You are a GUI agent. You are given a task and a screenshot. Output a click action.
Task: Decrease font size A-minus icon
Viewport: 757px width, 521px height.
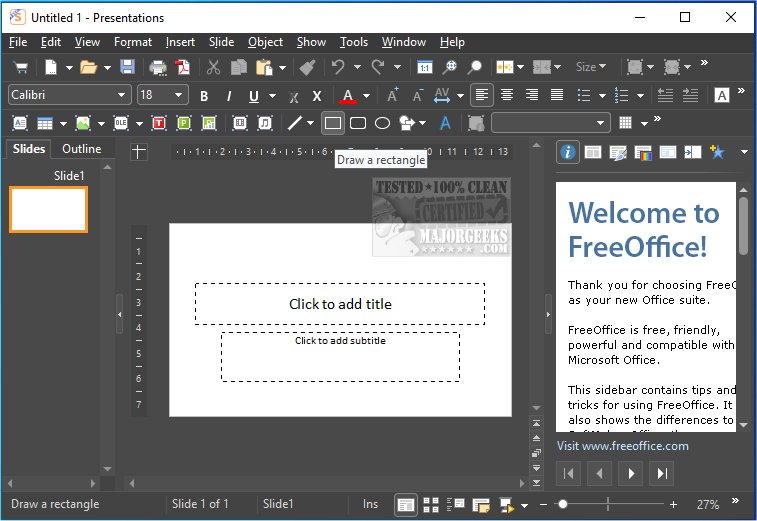[418, 95]
